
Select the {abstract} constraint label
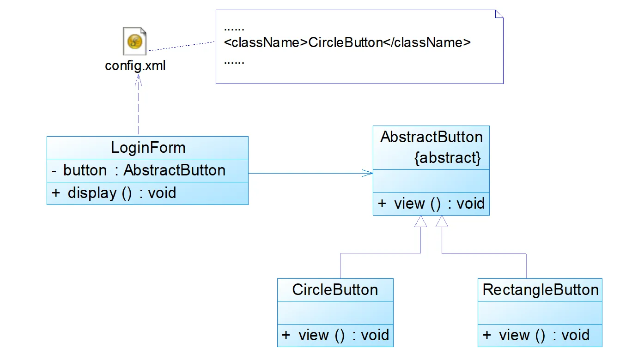point(448,158)
